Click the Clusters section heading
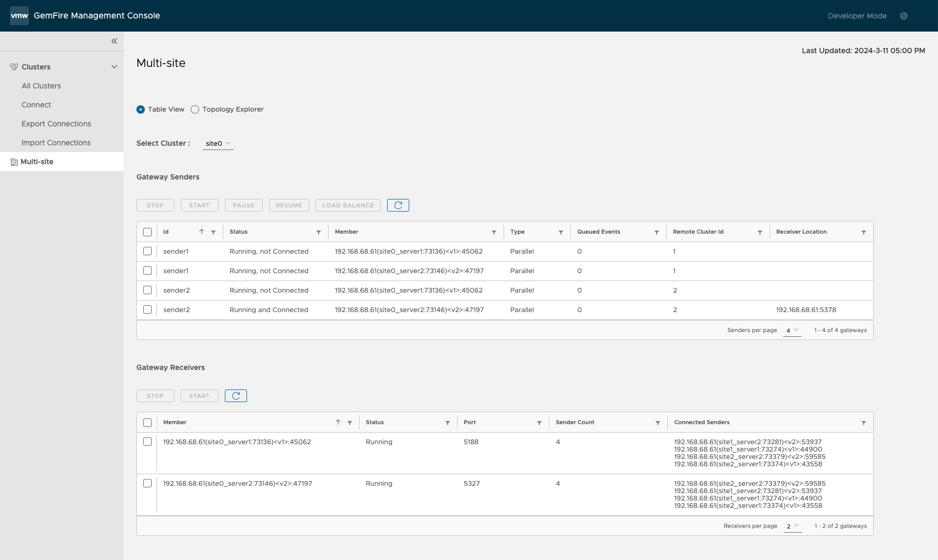 (x=36, y=67)
